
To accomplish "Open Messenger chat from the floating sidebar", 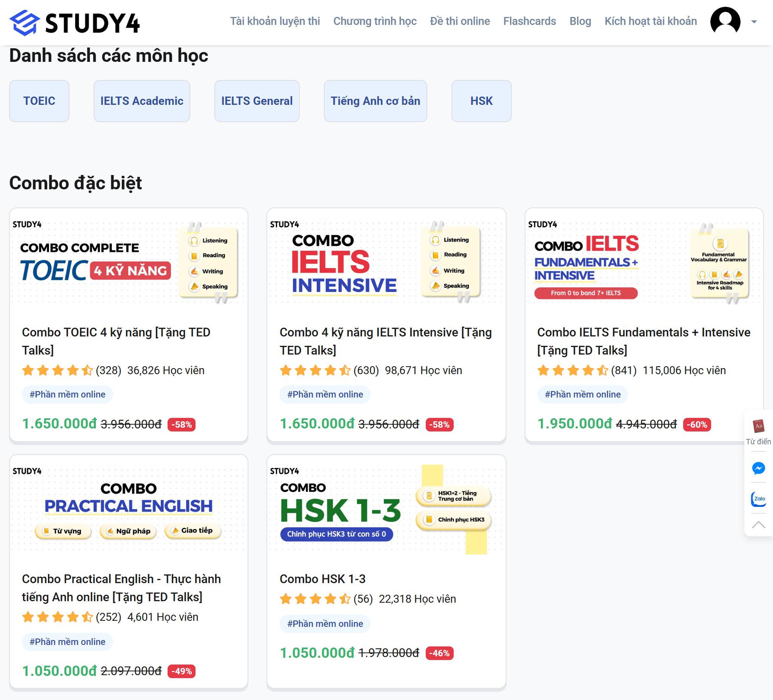I will [758, 469].
